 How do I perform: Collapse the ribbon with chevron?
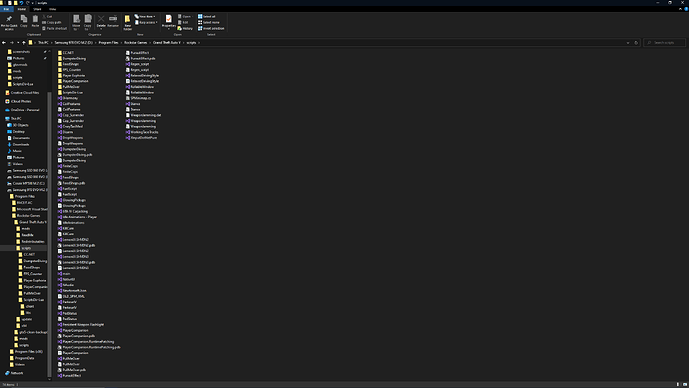[680, 9]
